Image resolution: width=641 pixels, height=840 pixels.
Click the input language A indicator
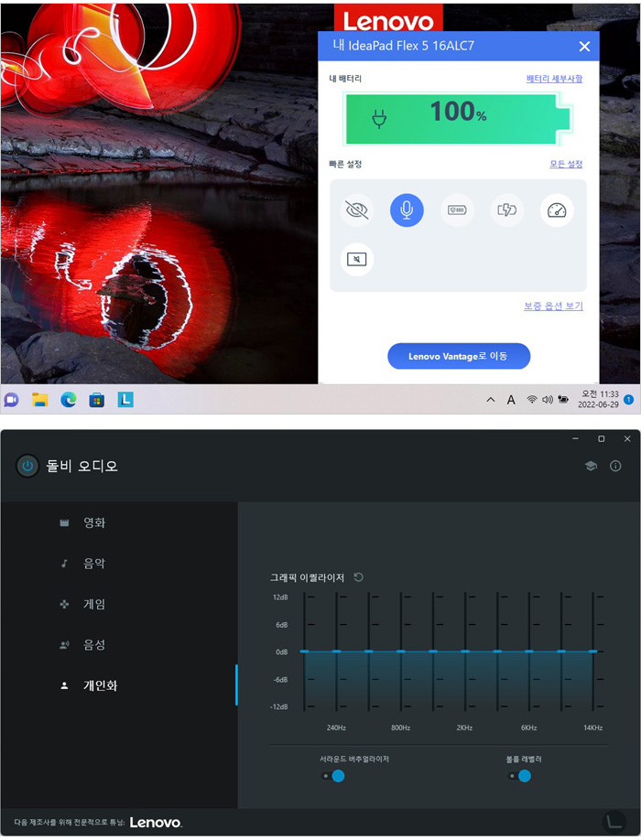(x=511, y=400)
